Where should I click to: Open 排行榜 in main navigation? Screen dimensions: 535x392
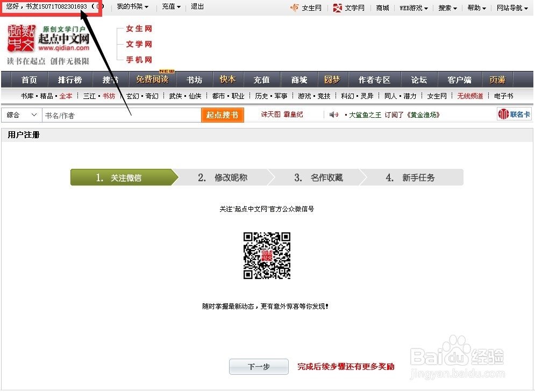click(69, 80)
